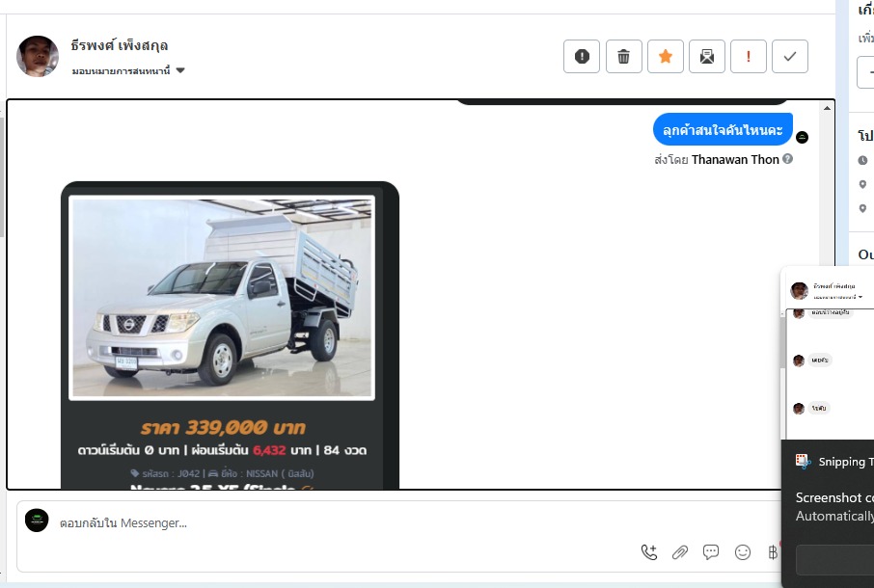Click the Snipping Tool notification title
The image size is (874, 588).
pyautogui.click(x=846, y=462)
